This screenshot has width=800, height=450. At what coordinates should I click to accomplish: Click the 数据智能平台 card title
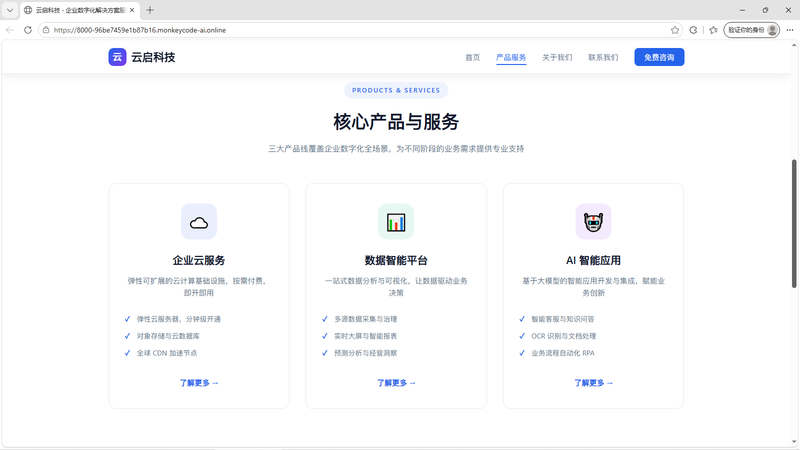click(x=396, y=260)
